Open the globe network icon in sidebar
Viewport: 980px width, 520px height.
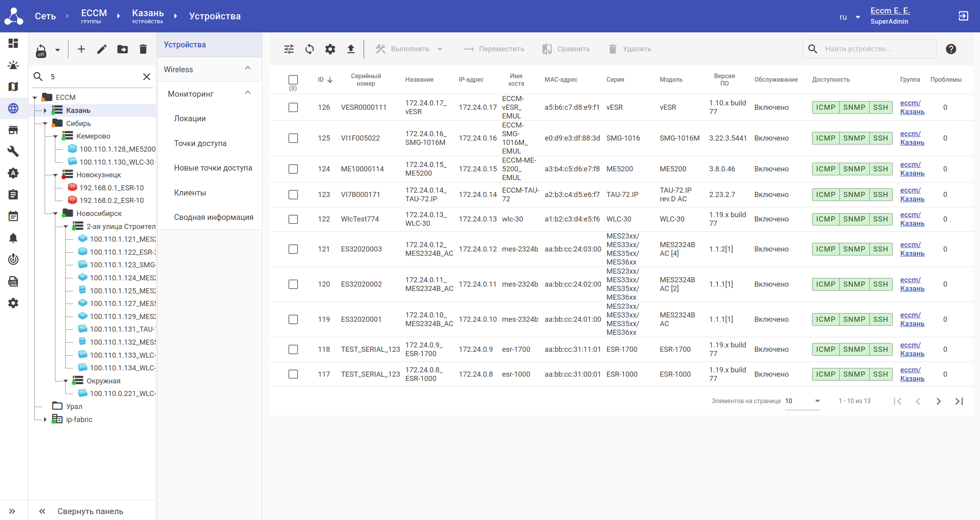point(13,108)
